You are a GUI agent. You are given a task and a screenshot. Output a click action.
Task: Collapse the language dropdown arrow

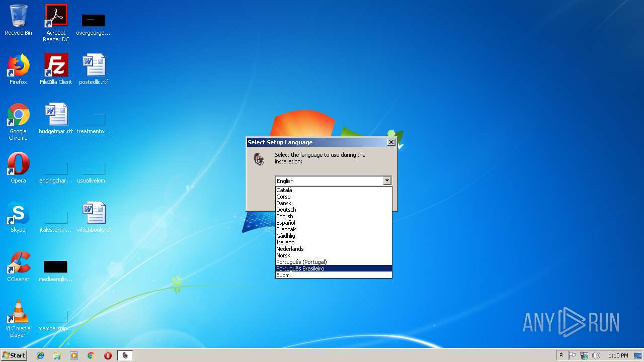pos(387,181)
